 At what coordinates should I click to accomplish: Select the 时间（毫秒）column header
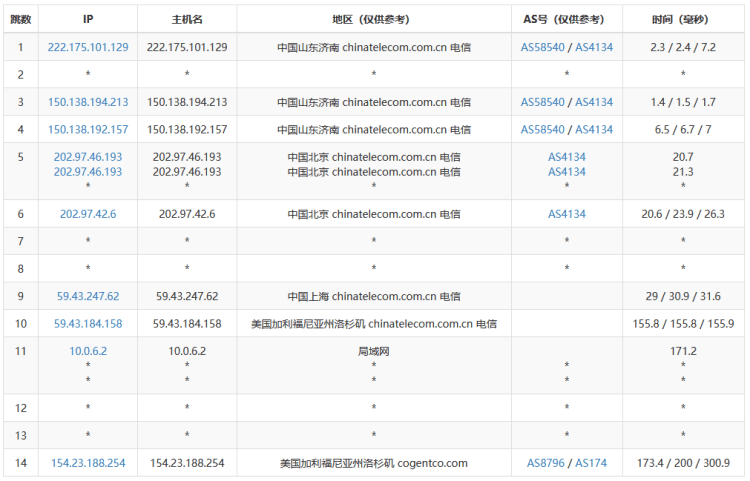pos(683,19)
